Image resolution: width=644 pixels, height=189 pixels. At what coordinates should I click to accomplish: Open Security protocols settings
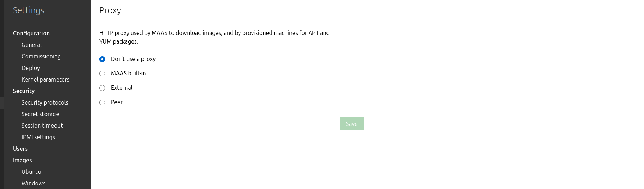coord(45,102)
